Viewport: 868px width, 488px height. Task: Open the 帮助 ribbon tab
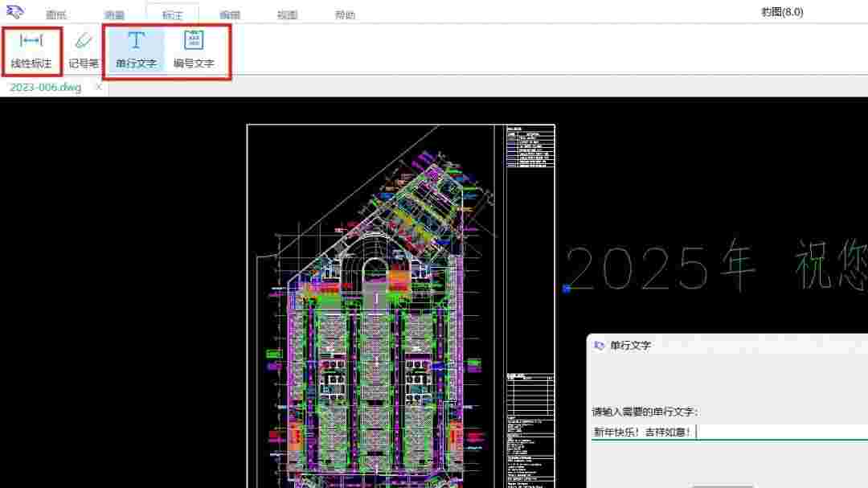345,15
